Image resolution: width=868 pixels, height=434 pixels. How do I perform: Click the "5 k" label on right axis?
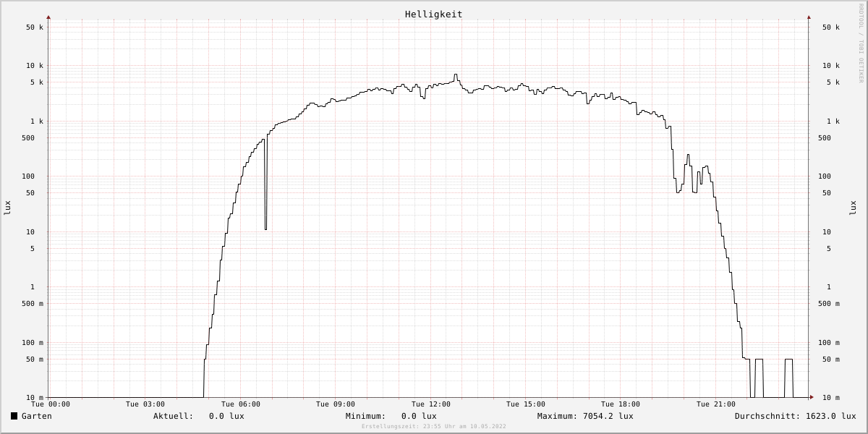click(833, 82)
